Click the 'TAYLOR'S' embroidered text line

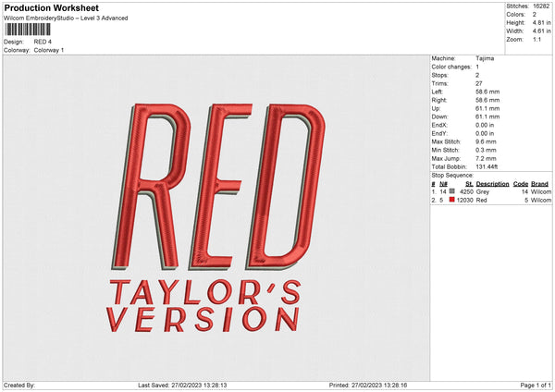(x=205, y=292)
